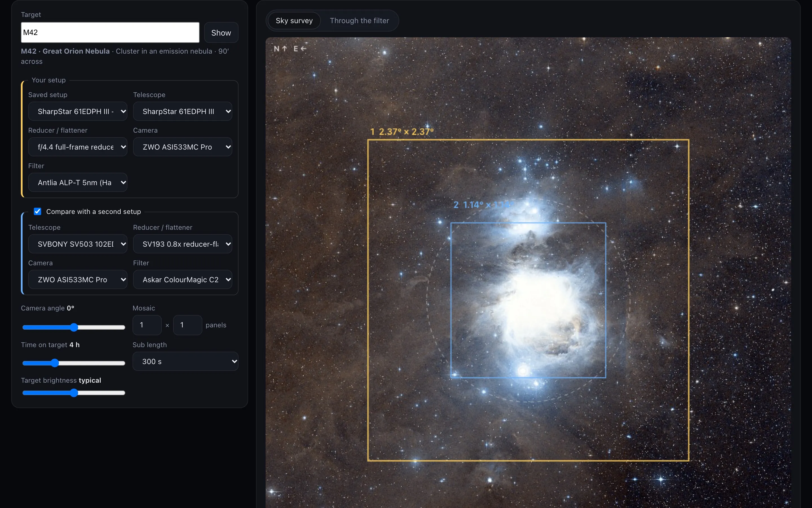Click the Compare with a second setup label
Viewport: 812px width, 508px height.
[94, 211]
